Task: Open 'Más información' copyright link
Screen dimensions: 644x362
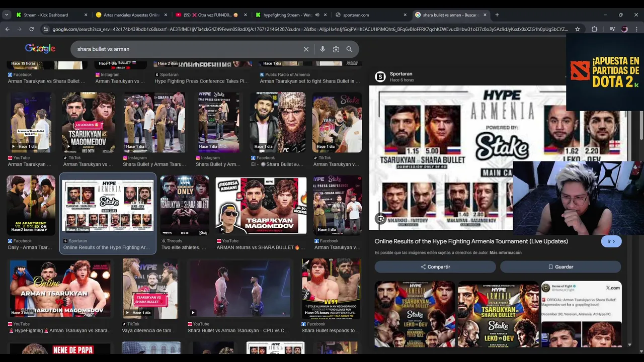Action: [506, 253]
